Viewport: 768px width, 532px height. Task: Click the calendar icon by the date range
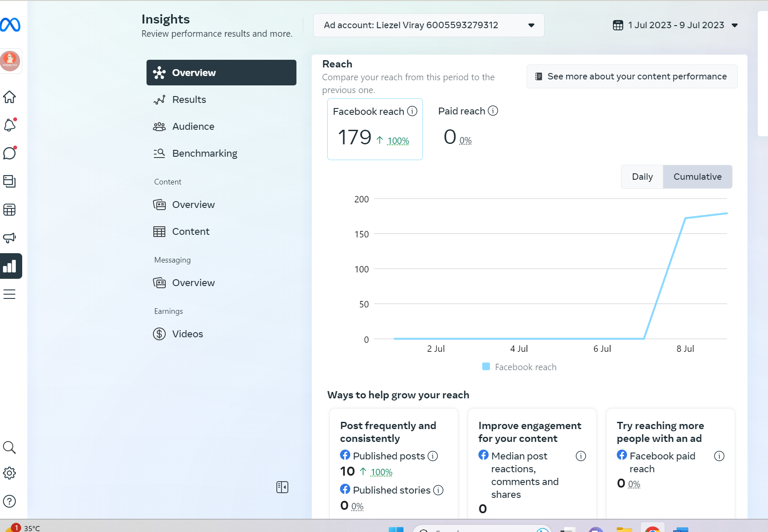[618, 25]
